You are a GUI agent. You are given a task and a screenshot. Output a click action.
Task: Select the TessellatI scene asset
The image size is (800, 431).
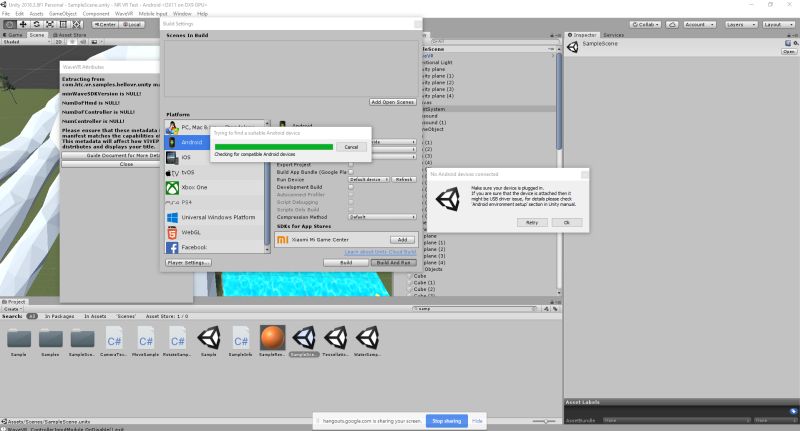click(335, 341)
